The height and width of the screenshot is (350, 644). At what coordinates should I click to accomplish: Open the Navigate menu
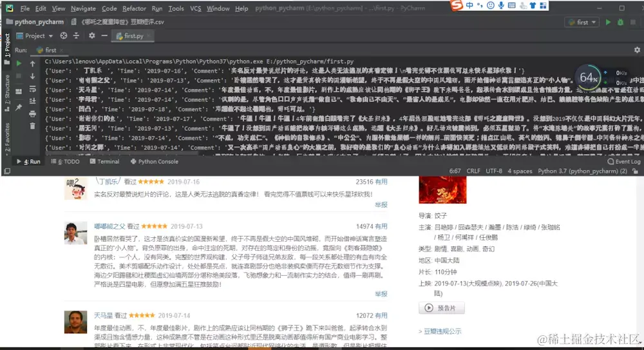(x=83, y=8)
